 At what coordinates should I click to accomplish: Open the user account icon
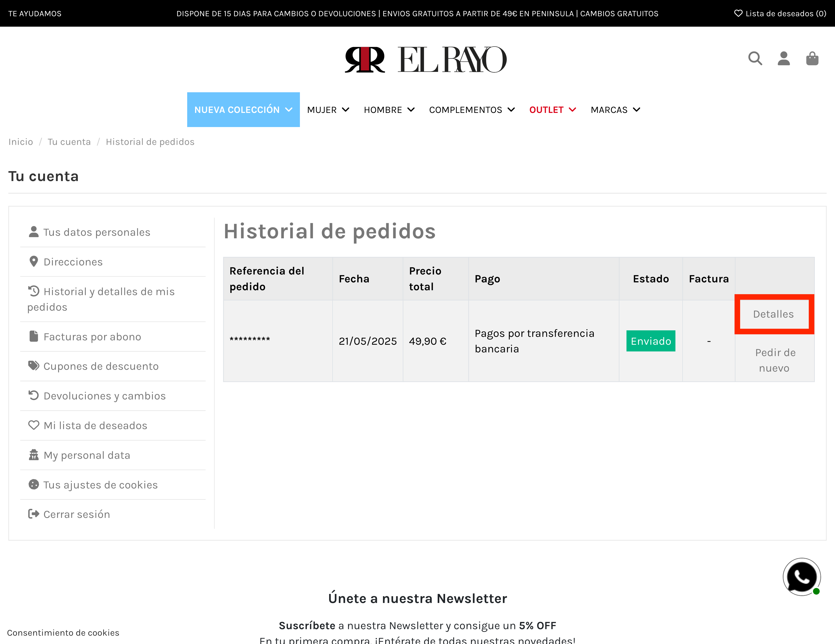coord(783,58)
